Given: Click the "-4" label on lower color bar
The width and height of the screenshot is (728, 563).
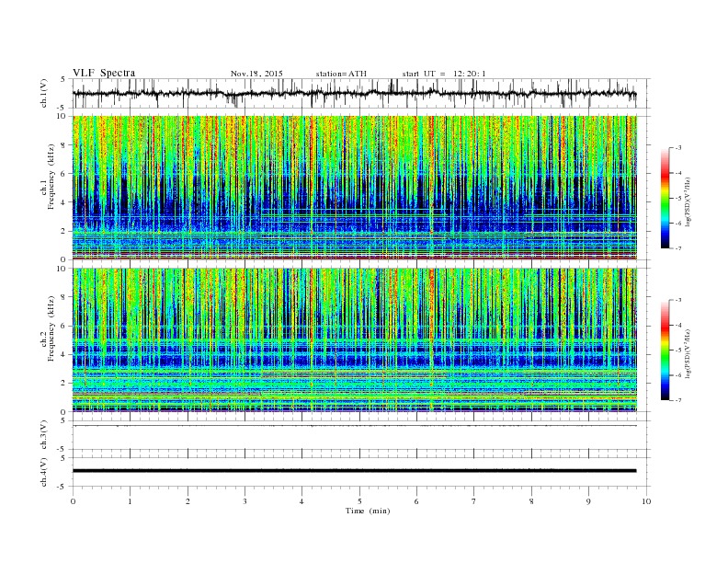Looking at the screenshot, I should coord(678,325).
